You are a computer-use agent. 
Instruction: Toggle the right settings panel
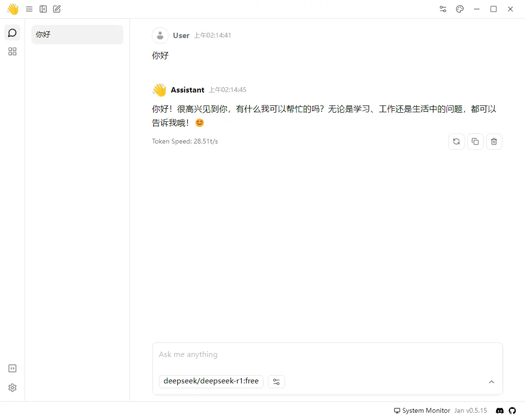coord(443,9)
